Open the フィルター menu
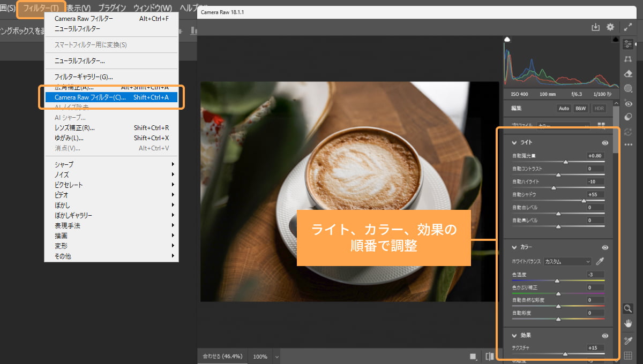The height and width of the screenshot is (364, 643). (40, 8)
